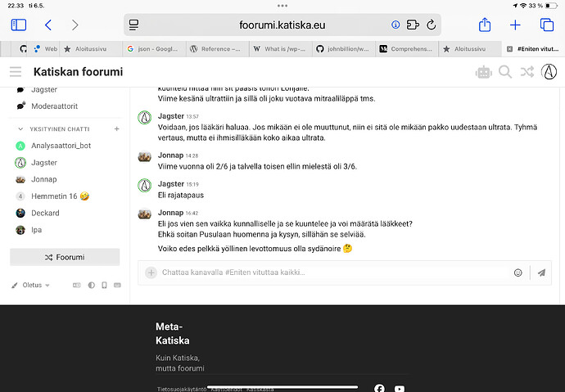565x392 pixels.
Task: Start a new private chat with plus
Action: click(116, 128)
